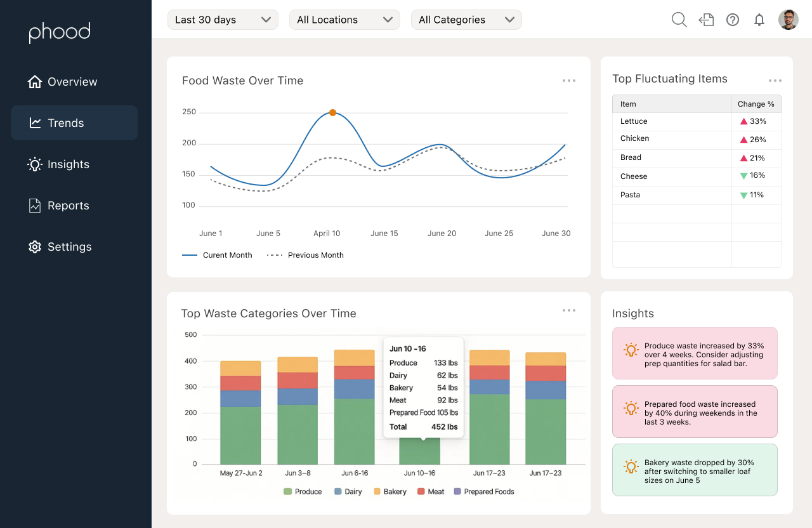Image resolution: width=812 pixels, height=528 pixels.
Task: Open Food Waste Over Time options menu
Action: 569,81
